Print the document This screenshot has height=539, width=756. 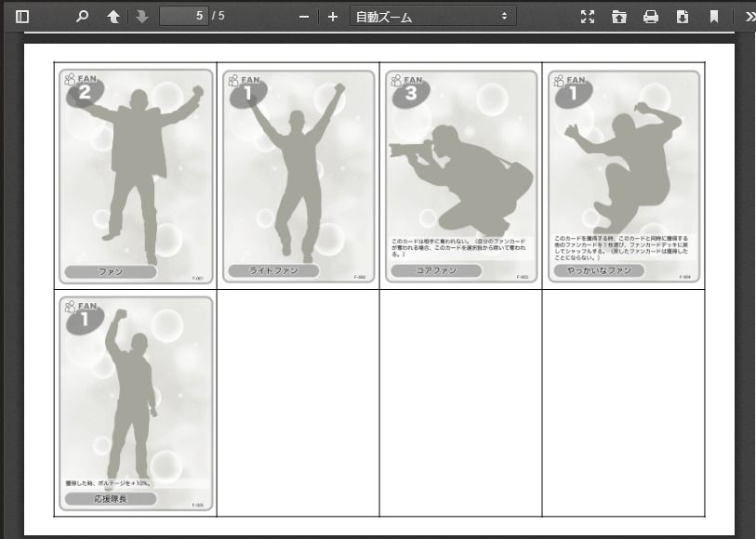click(651, 17)
